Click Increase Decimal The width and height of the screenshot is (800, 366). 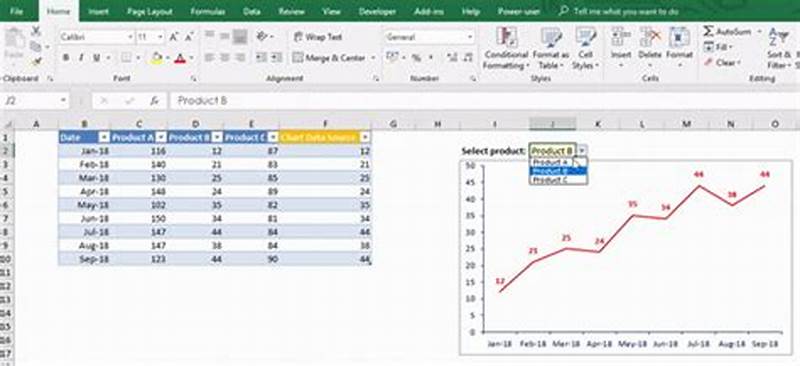[452, 58]
